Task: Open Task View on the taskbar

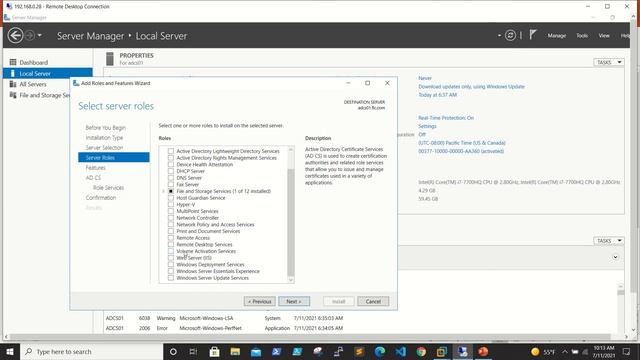Action: [x=193, y=351]
